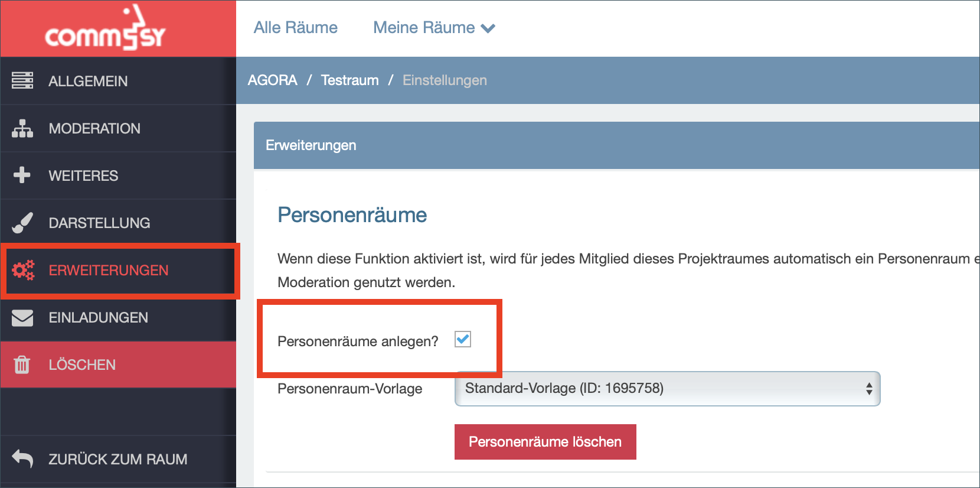980x488 pixels.
Task: Open Alle Räume in top navigation
Action: click(x=296, y=28)
